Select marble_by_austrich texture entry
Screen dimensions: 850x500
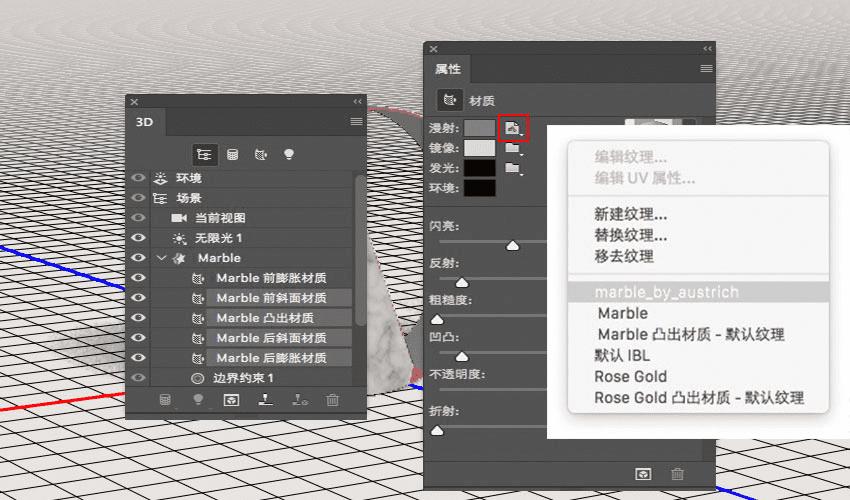[x=699, y=292]
